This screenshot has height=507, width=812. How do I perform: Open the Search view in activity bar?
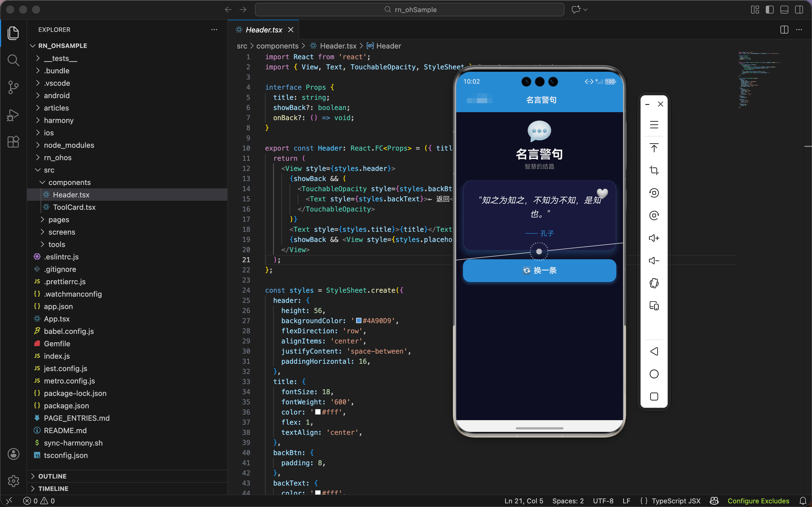pyautogui.click(x=13, y=60)
